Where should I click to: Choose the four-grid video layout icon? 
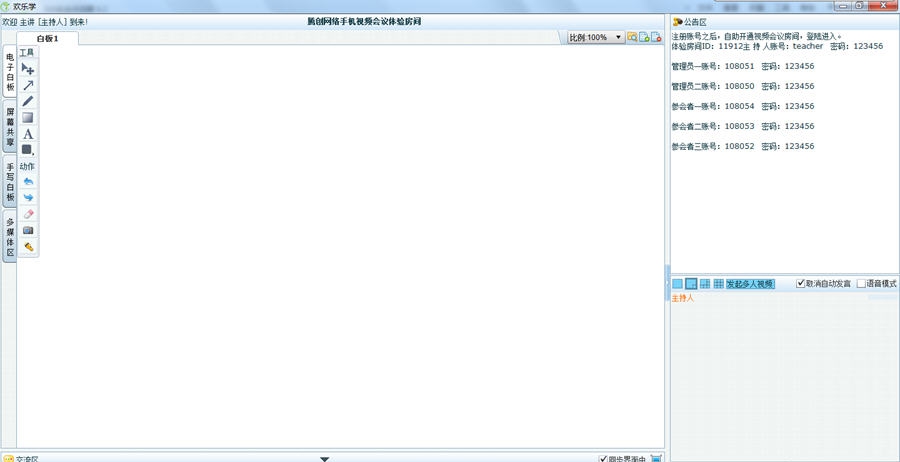coord(705,284)
